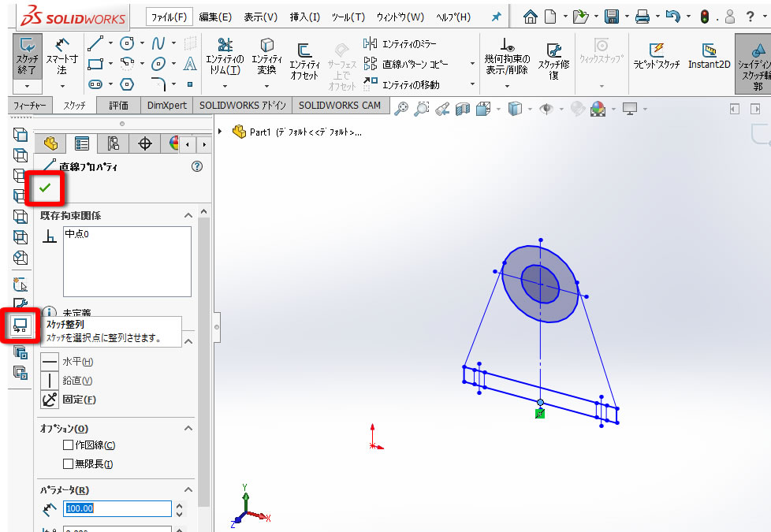771x532 pixels.
Task: Switch to the DimXpert tab
Action: tap(167, 106)
